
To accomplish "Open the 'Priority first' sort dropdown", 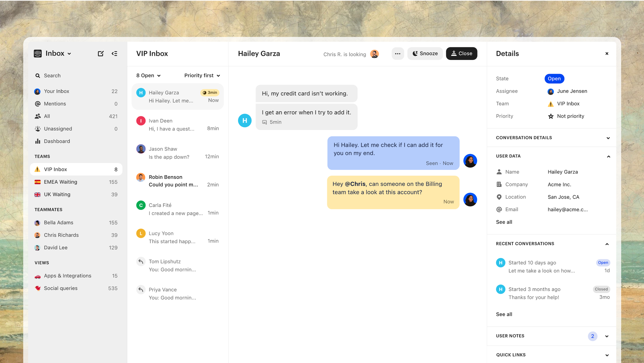I will coord(202,75).
